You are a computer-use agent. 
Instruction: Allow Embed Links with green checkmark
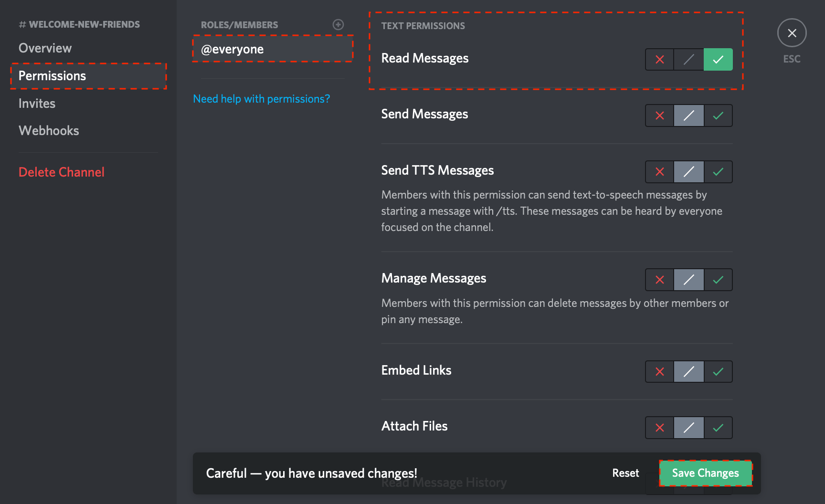coord(718,372)
